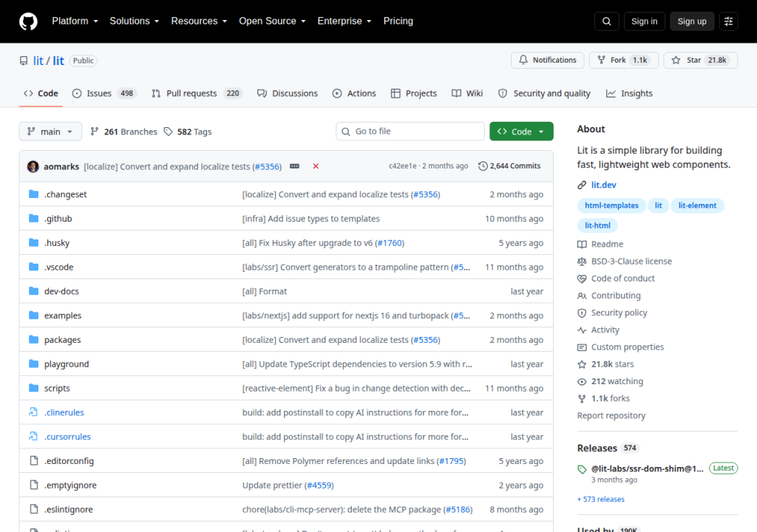Open the lit.dev website link
Screen dimensions: 757x532
pyautogui.click(x=603, y=185)
